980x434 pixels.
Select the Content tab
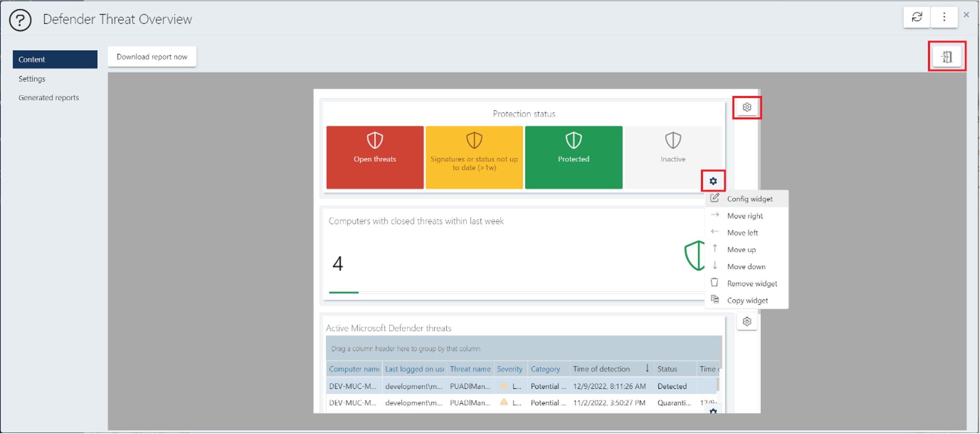coord(55,59)
